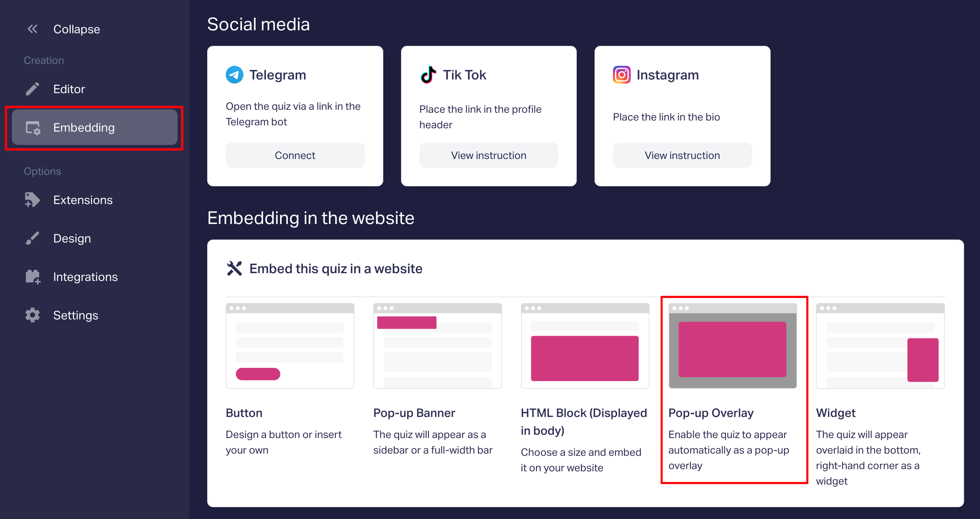Pick the Pop-up Overlay embed option
This screenshot has width=980, height=519.
[733, 346]
